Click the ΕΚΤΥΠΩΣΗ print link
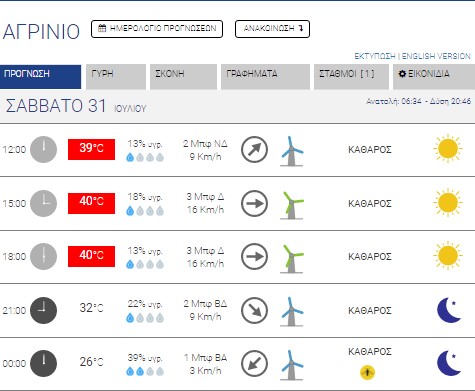The image size is (475, 391). point(375,56)
